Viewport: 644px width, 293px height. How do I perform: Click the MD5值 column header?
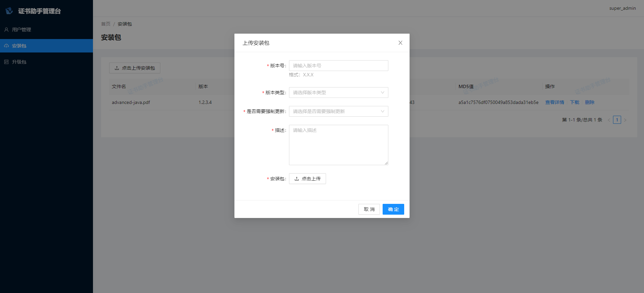tap(466, 86)
